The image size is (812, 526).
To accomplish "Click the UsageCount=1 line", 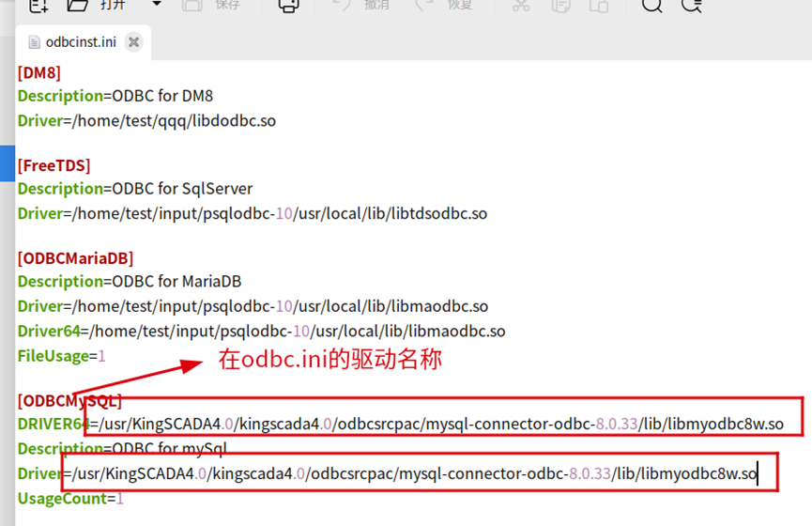I will [x=70, y=499].
